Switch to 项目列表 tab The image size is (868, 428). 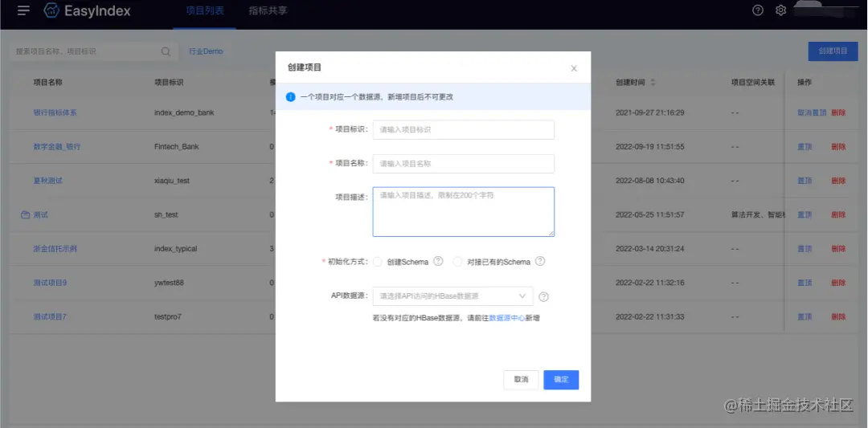click(204, 10)
